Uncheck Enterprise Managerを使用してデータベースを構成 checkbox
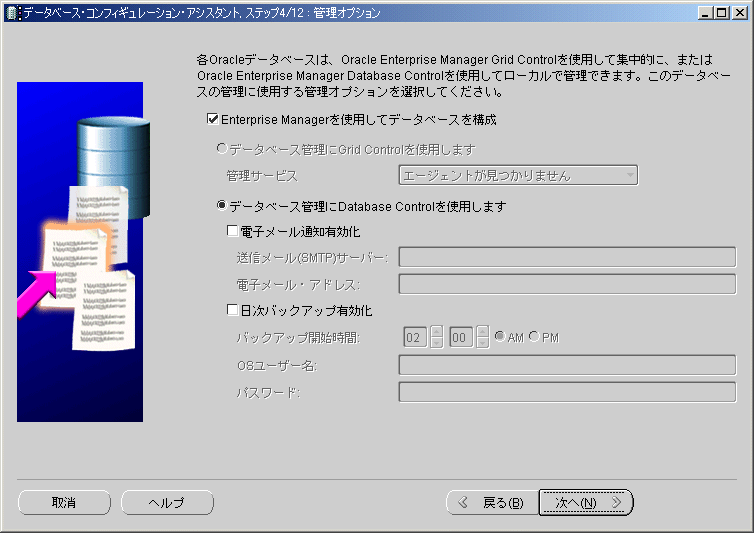Image resolution: width=754 pixels, height=533 pixels. tap(212, 119)
